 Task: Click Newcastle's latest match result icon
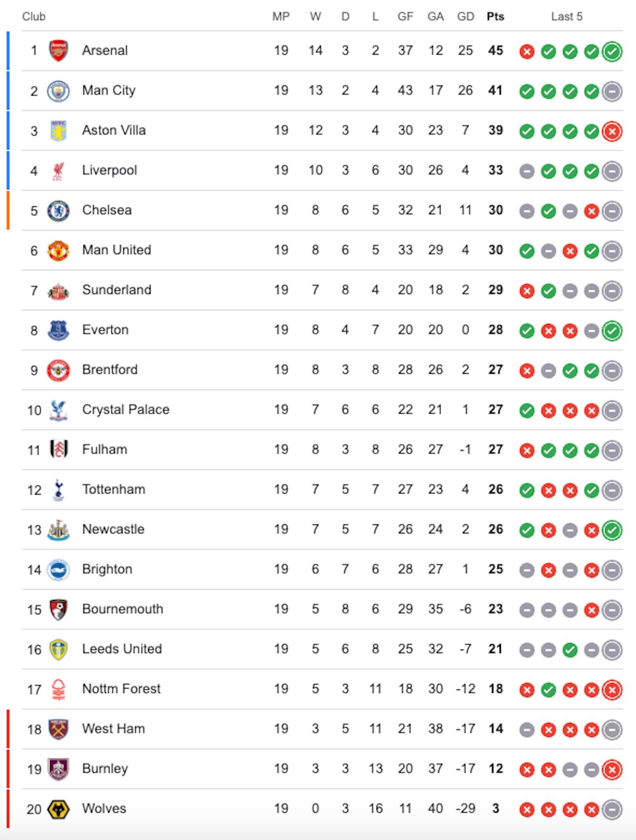612,530
